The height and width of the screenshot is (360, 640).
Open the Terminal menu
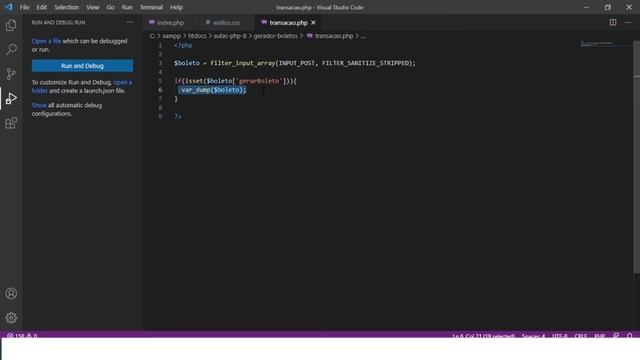tap(151, 7)
